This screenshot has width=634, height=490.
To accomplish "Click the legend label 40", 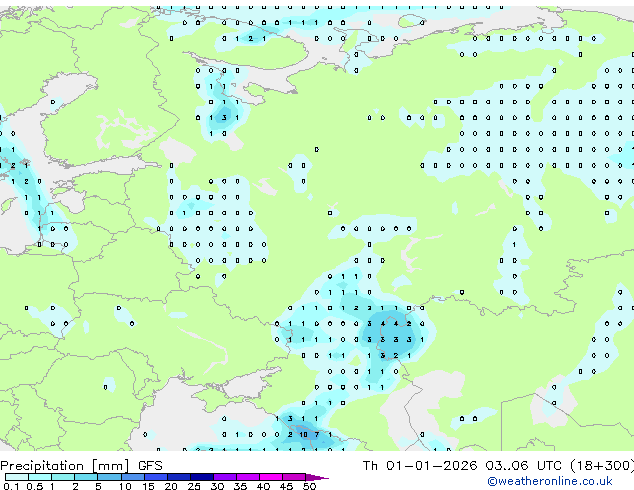I will pos(263,486).
